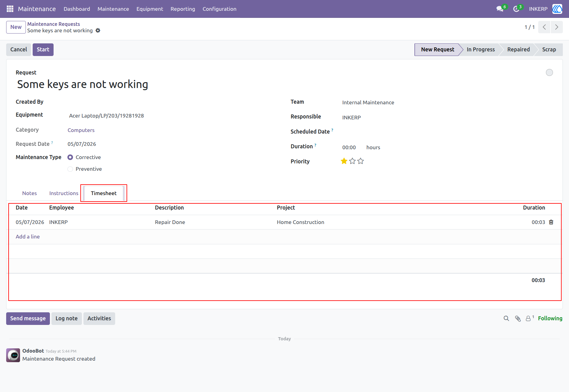Screen dimensions: 569x392
Task: Switch to the Instructions tab
Action: pos(64,193)
